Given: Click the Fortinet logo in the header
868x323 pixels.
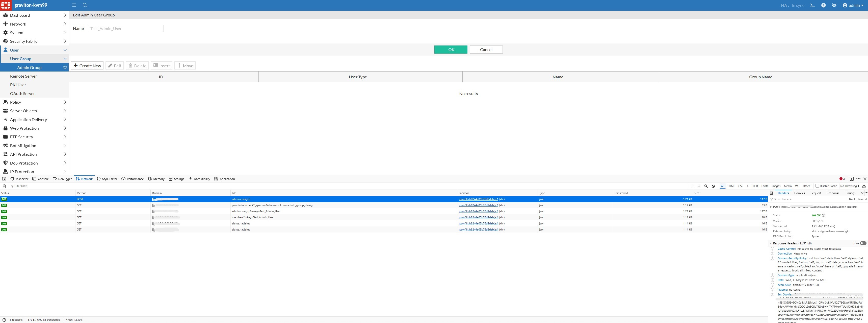Looking at the screenshot, I should click(6, 5).
